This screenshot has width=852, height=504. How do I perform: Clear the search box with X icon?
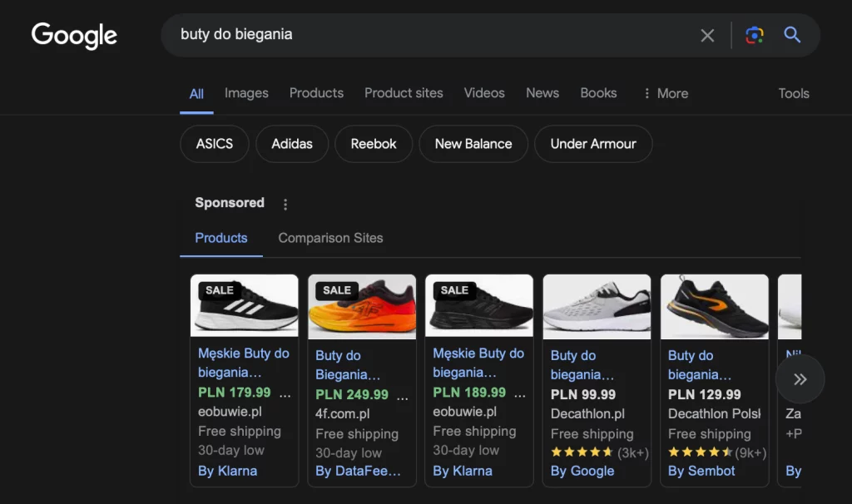coord(707,35)
